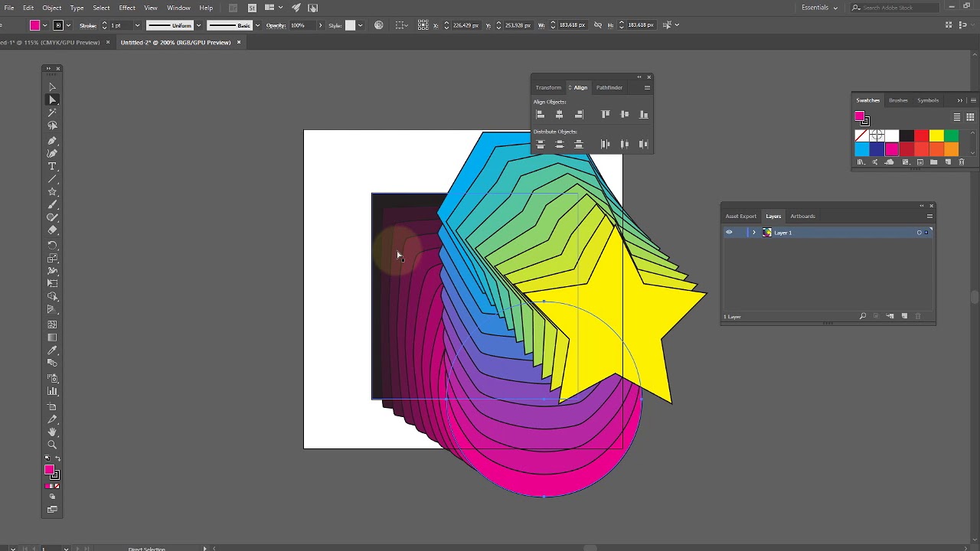Viewport: 980px width, 551px height.
Task: Delete selection in Layers panel
Action: click(918, 316)
